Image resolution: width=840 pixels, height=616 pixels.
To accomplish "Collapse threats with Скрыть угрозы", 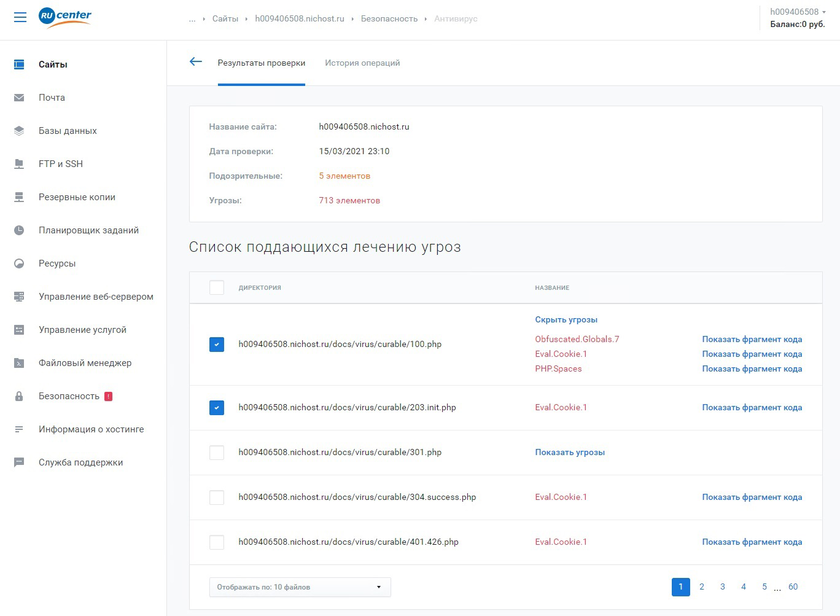I will pos(566,319).
